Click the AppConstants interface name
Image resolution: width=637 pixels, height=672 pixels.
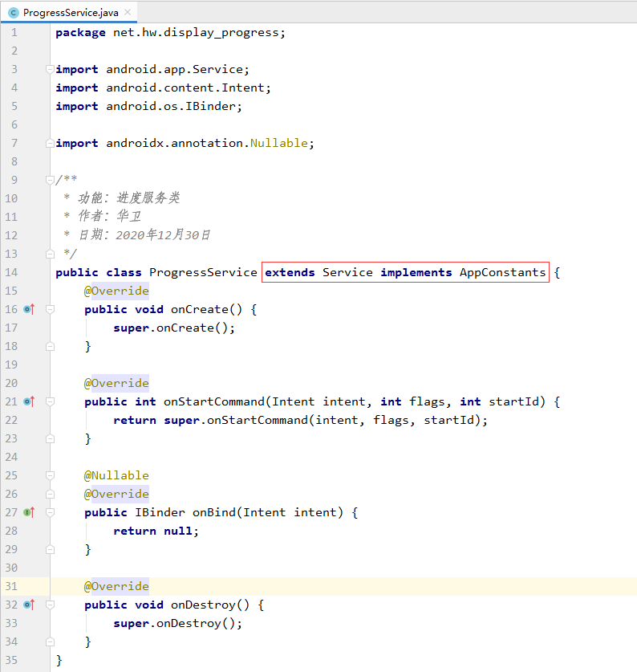(502, 272)
